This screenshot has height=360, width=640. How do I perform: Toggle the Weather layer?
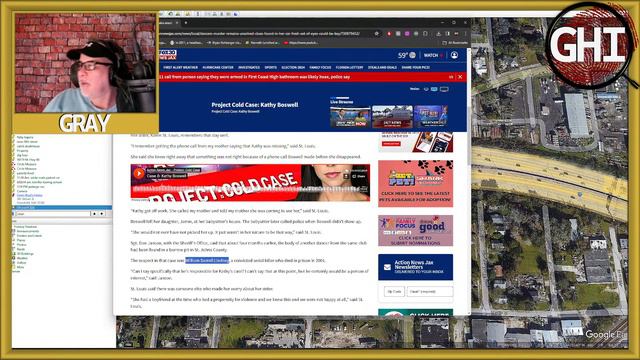click(22, 258)
